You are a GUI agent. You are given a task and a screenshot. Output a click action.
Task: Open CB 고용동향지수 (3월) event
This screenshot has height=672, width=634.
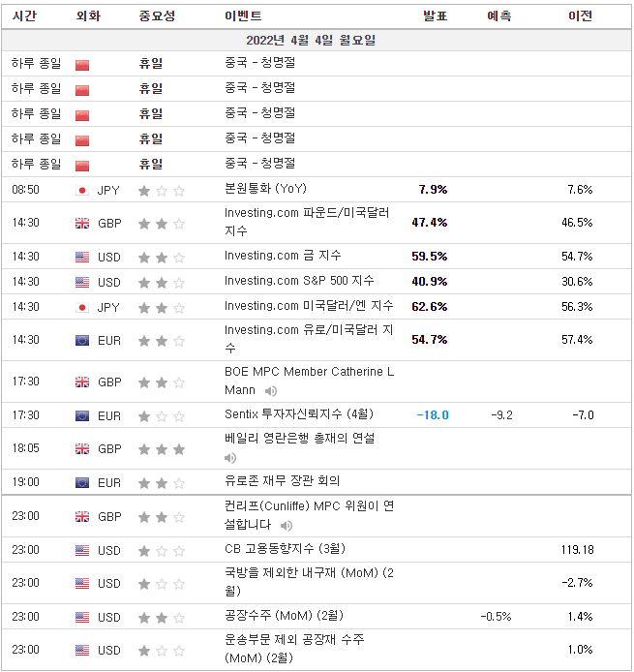[x=285, y=549]
